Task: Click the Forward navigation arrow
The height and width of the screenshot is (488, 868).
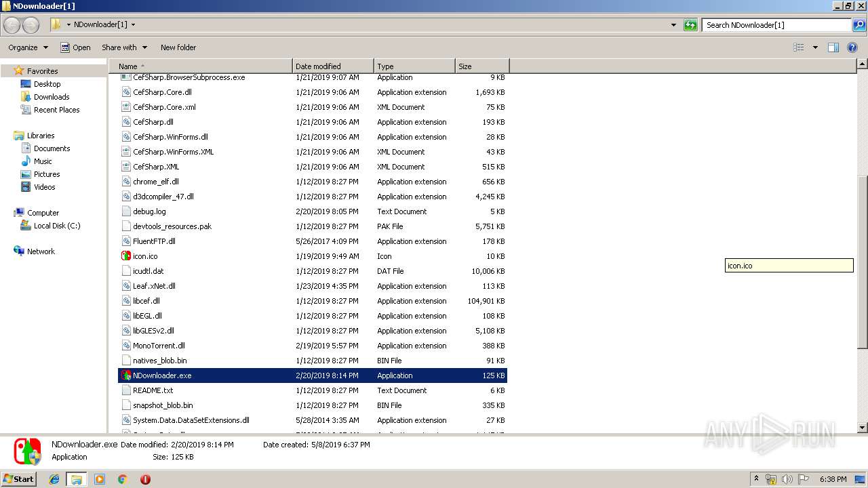Action: 31,25
